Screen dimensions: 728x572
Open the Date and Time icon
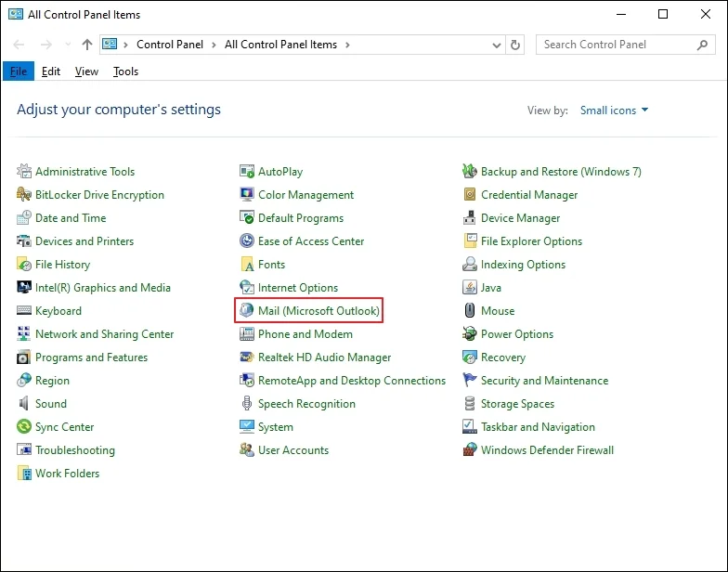click(24, 217)
